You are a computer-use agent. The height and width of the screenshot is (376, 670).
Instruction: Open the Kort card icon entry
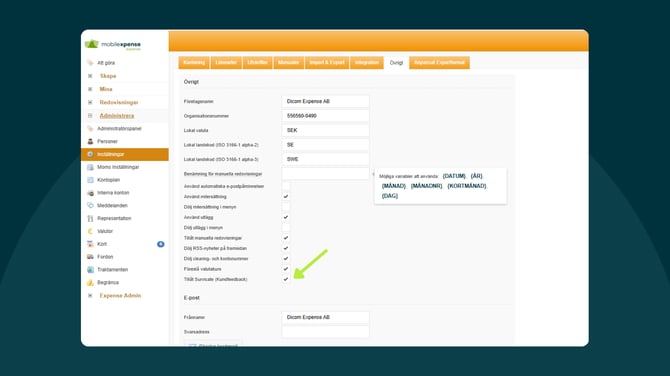pos(90,244)
